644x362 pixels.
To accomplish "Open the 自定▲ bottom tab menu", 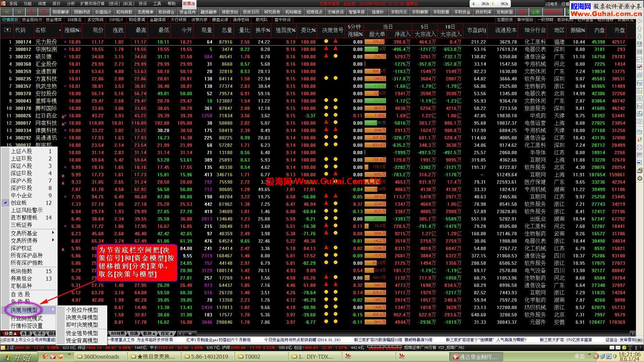I will (167, 334).
